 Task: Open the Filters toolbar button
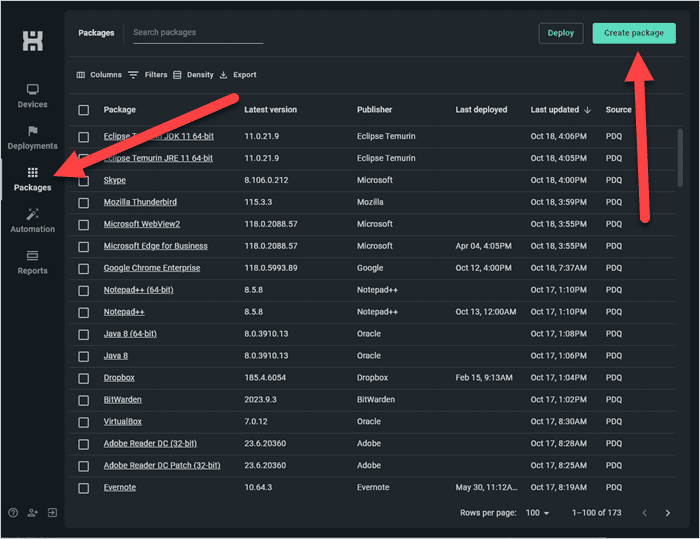pyautogui.click(x=148, y=75)
